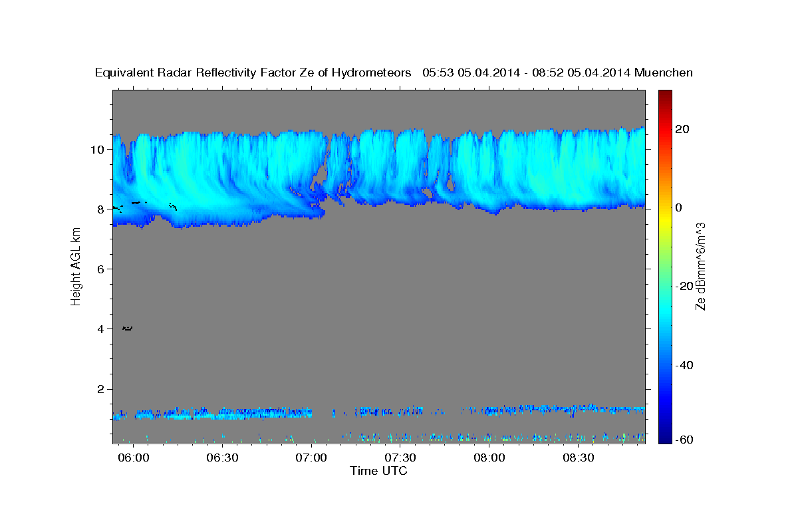Click the colorbar label 'Ze dBmm^6/m^3'
The height and width of the screenshot is (532, 798).
(700, 266)
